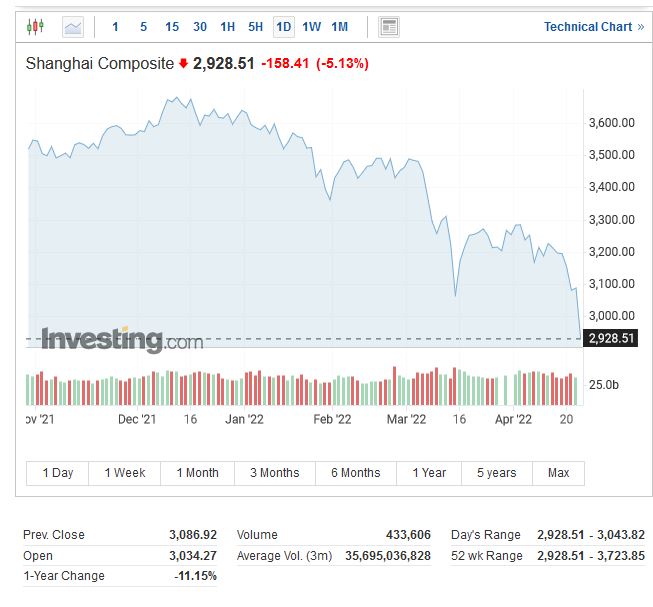
Task: Select the Max time range
Action: click(558, 473)
